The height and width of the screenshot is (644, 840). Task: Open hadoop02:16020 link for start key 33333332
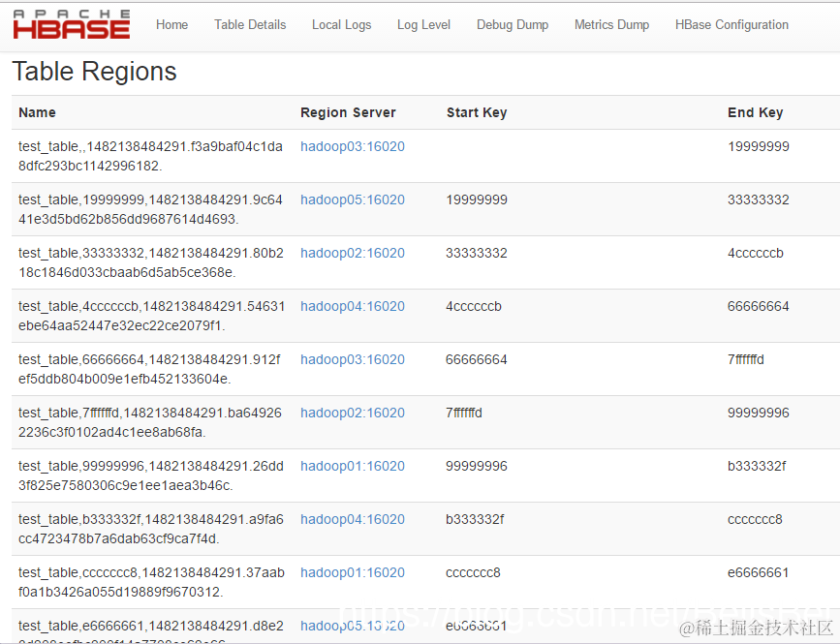(x=353, y=253)
